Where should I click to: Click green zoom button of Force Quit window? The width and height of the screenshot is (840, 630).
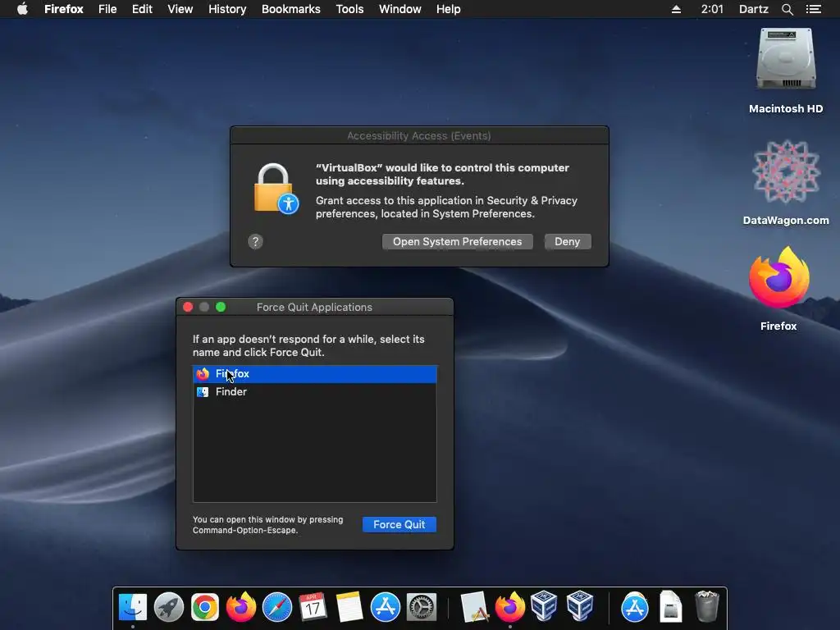coord(221,307)
